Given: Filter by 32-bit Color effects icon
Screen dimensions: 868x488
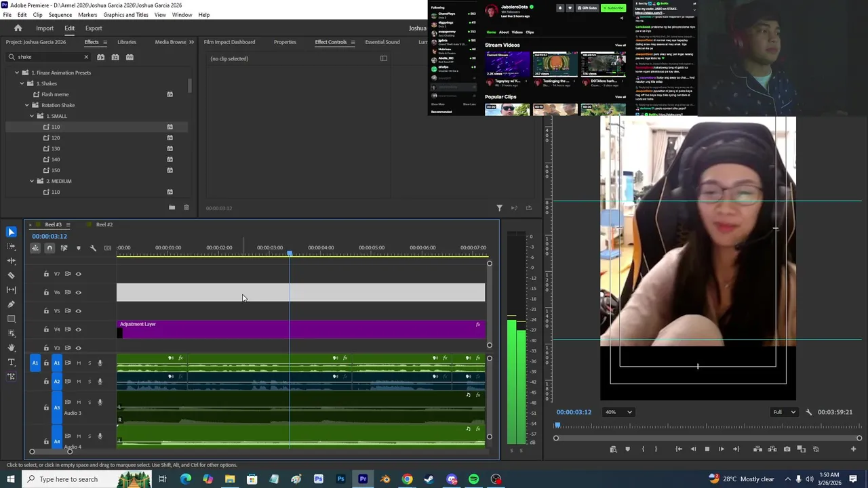Looking at the screenshot, I should pos(115,57).
